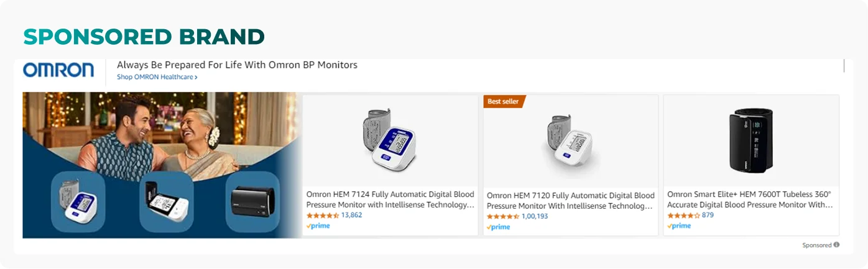Viewport: 868px width, 269px height.
Task: Open the Omron HEM 7120 product image
Action: click(570, 141)
